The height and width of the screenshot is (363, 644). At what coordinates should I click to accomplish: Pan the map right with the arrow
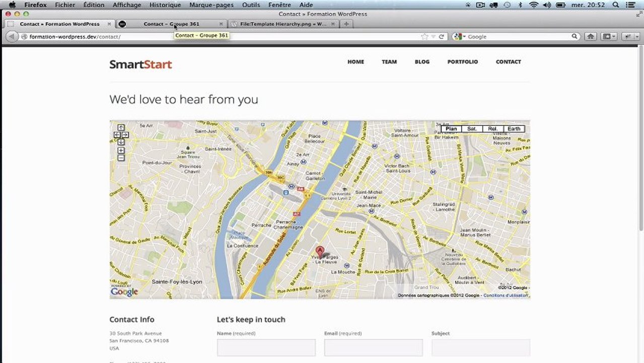point(125,135)
